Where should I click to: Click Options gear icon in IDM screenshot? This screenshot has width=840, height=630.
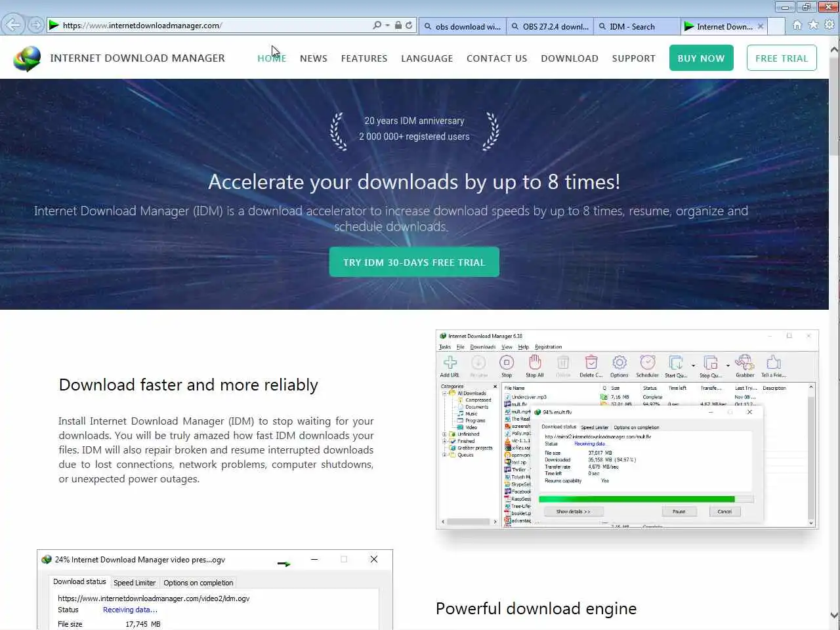[x=619, y=362]
